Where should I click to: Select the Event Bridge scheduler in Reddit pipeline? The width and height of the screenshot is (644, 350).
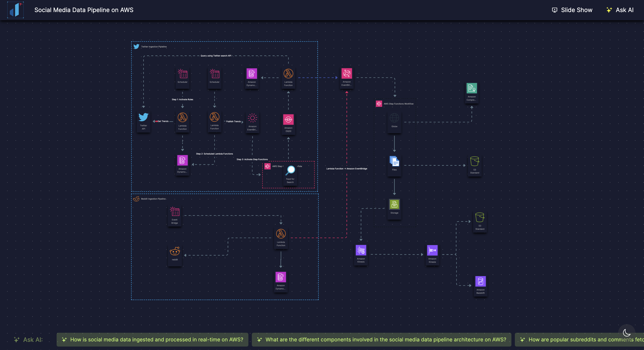click(x=175, y=211)
